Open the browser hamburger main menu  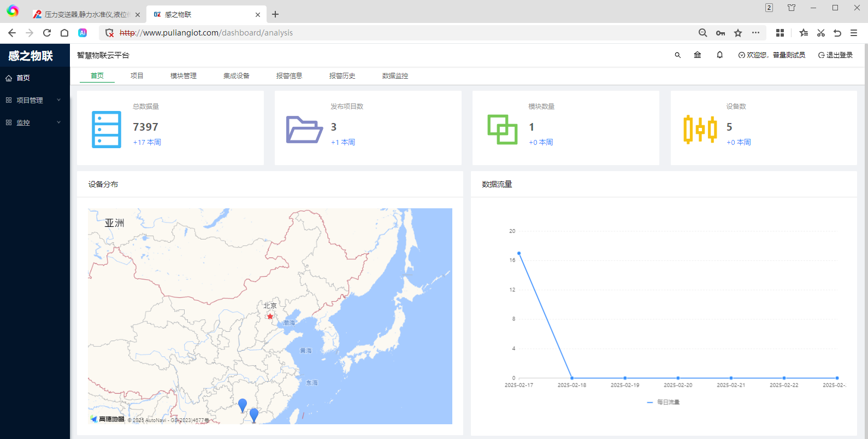click(854, 33)
